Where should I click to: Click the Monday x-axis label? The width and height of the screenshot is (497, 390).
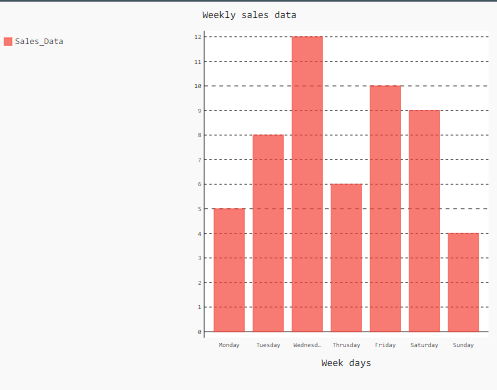(x=229, y=345)
